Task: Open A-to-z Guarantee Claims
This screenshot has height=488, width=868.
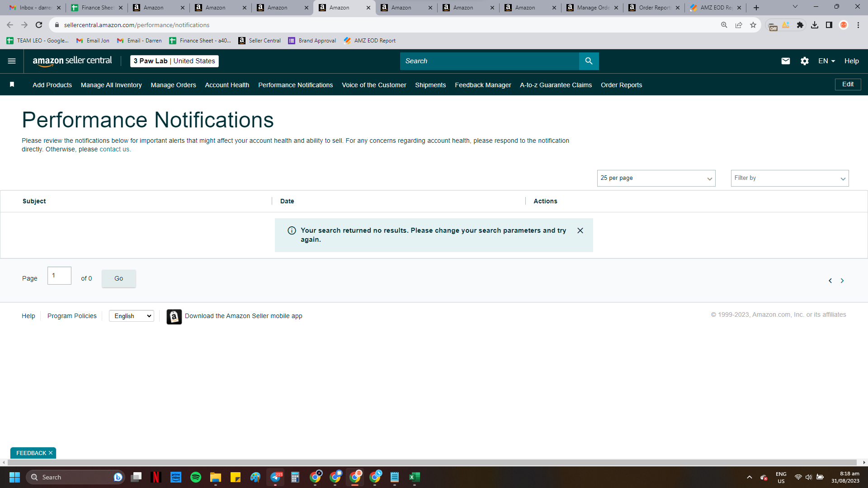Action: pos(556,85)
